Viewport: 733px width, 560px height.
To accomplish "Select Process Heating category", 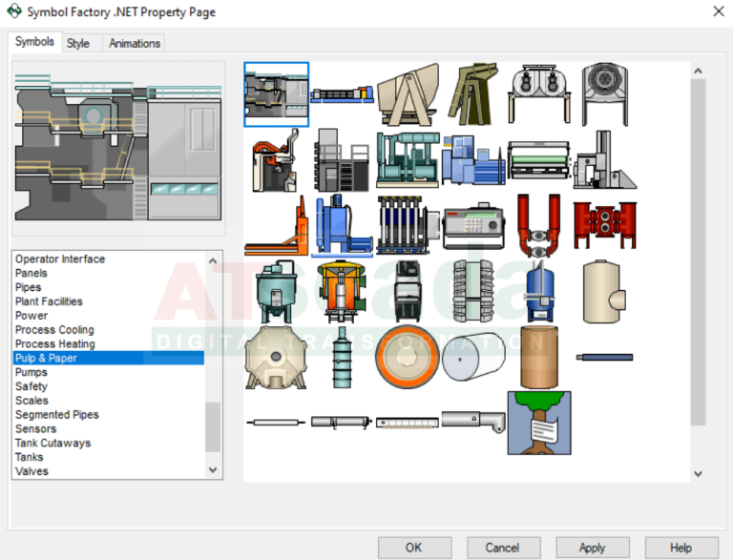I will pyautogui.click(x=109, y=343).
